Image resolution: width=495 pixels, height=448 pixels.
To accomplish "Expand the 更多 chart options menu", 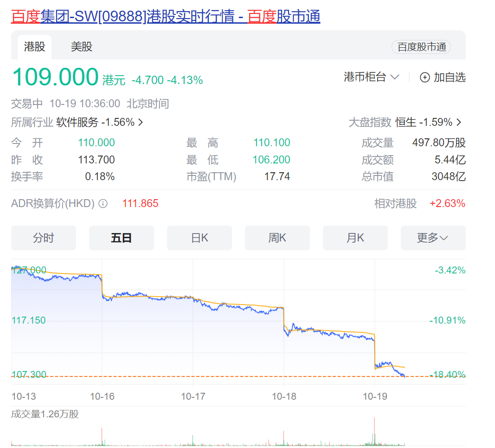I will (433, 238).
